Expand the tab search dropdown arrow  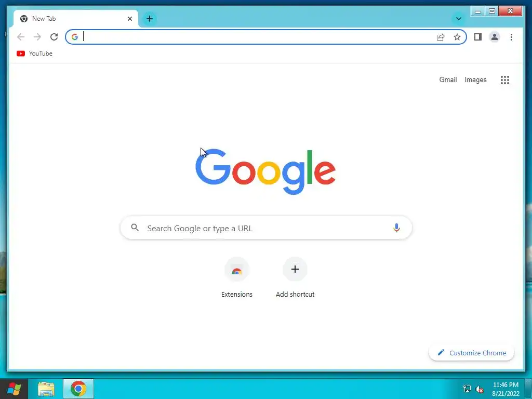pyautogui.click(x=459, y=19)
